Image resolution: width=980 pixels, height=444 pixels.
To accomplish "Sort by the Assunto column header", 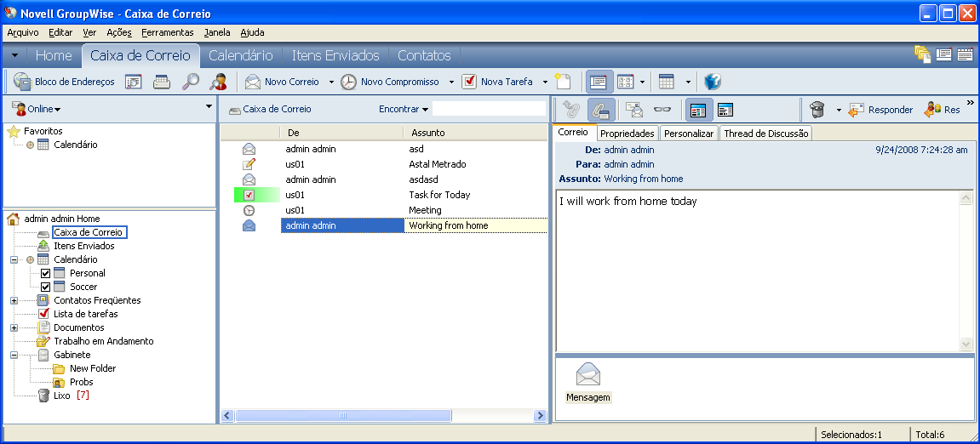I will pyautogui.click(x=476, y=133).
